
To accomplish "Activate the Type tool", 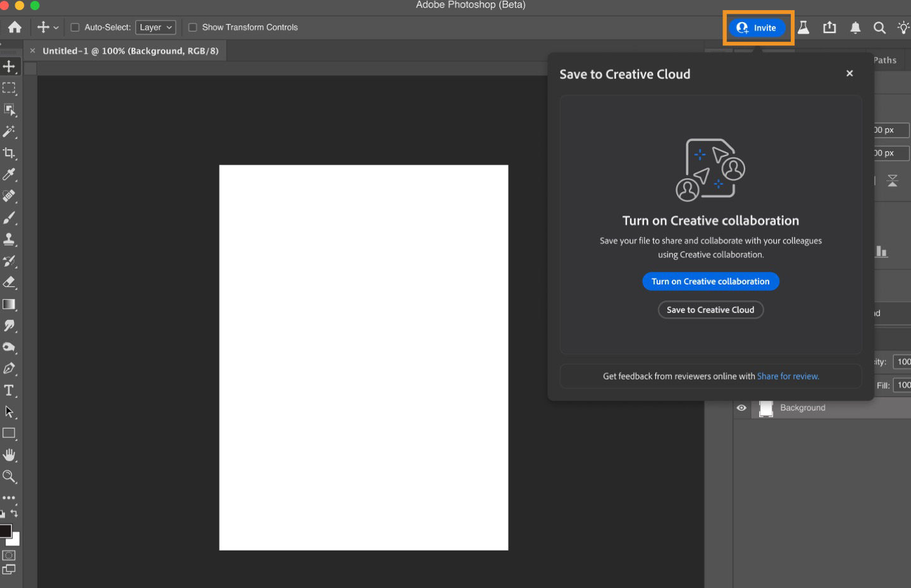I will (9, 390).
